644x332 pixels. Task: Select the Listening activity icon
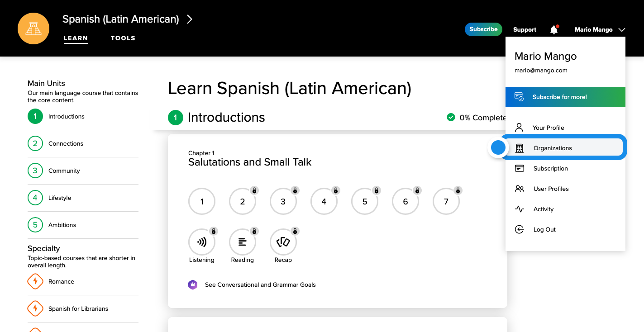202,242
